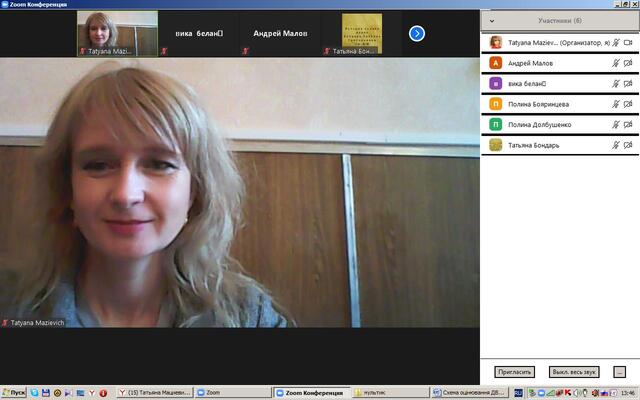Toggle microphone icon for Tatyana Mazievich row

tap(616, 42)
